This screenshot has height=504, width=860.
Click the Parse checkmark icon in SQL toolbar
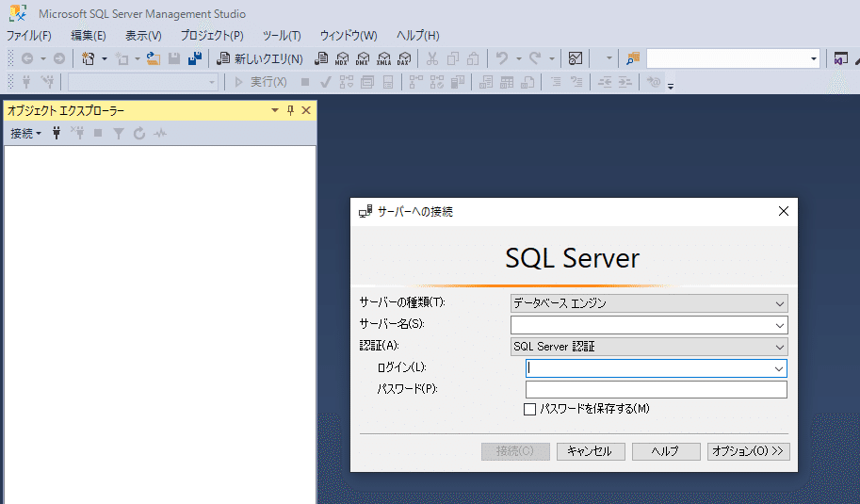click(x=325, y=82)
